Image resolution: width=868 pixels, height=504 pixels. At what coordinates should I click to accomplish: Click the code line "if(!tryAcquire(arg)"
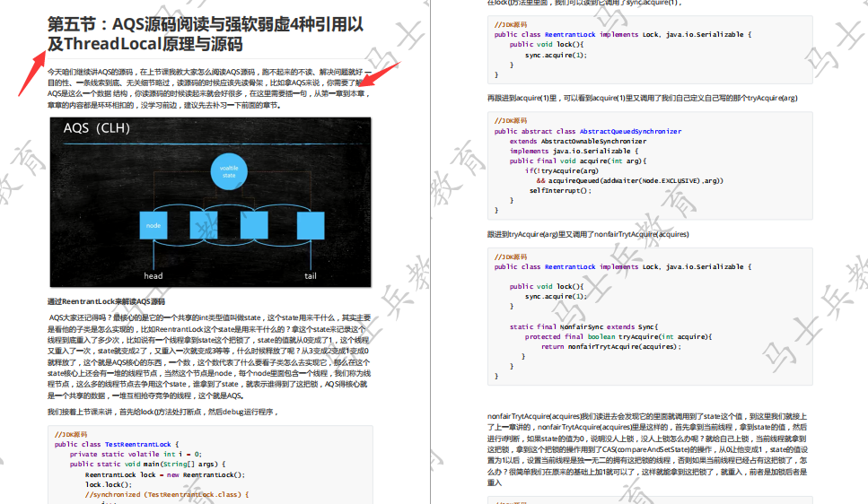561,171
